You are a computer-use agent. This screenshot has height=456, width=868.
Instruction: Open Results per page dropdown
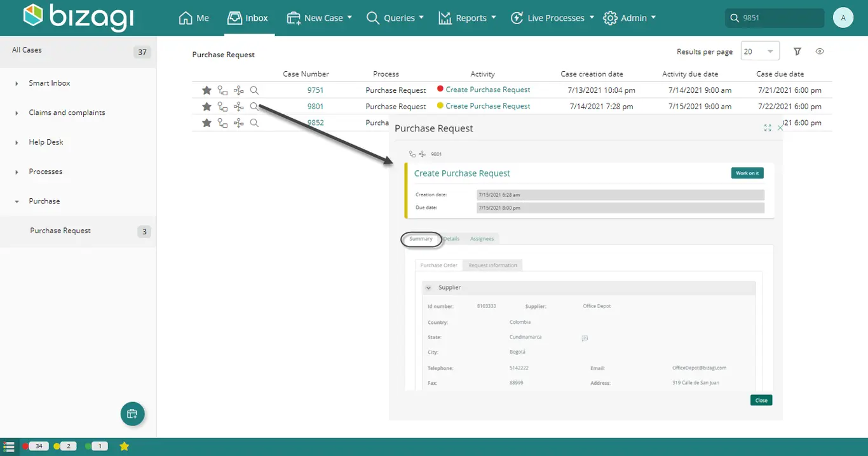tap(760, 51)
